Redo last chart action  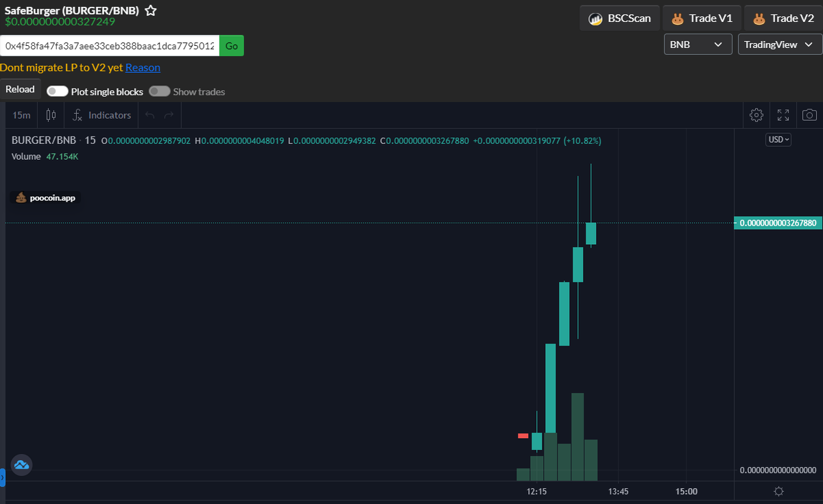[169, 115]
